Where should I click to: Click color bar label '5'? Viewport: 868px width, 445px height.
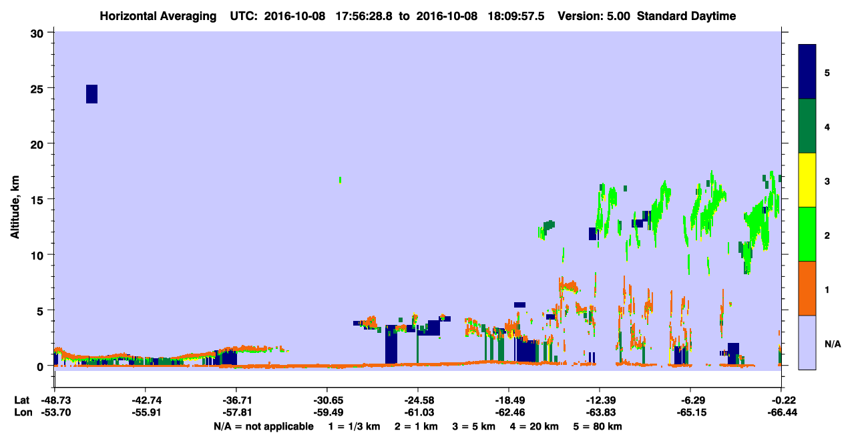point(827,72)
